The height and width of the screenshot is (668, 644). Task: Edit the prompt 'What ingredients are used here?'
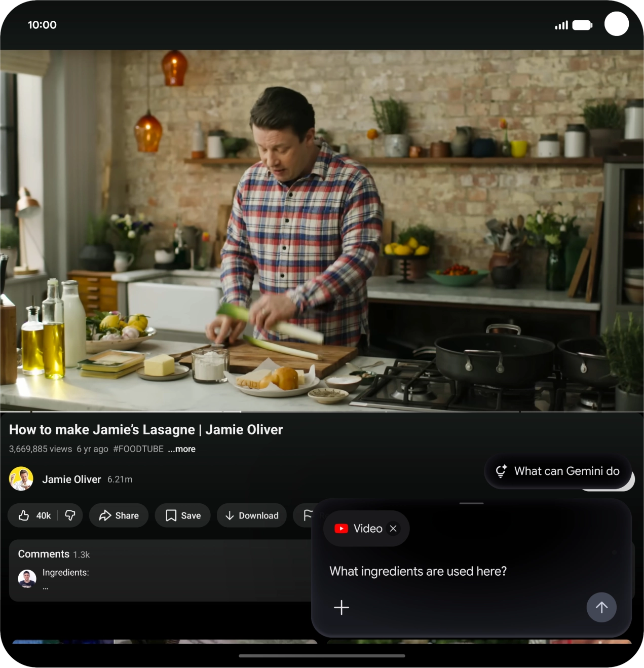(x=418, y=571)
